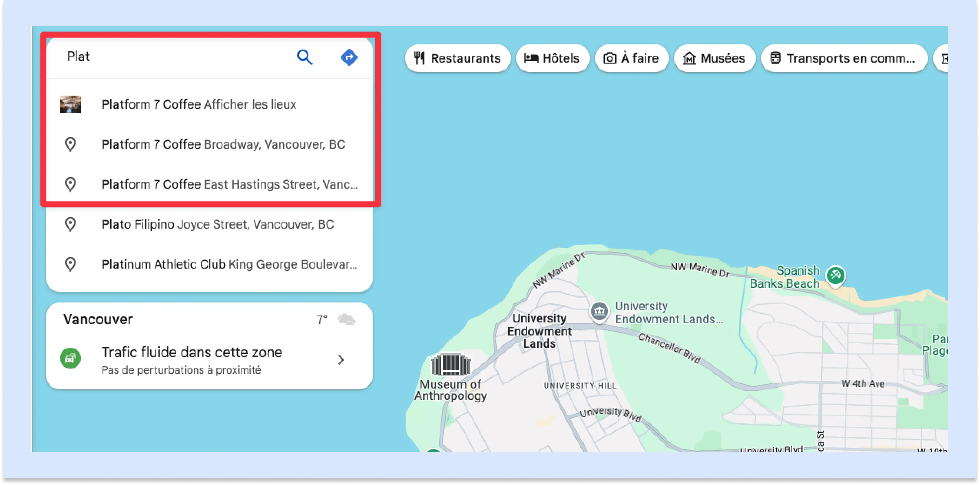Click the search field containing "Plat"

click(x=171, y=57)
